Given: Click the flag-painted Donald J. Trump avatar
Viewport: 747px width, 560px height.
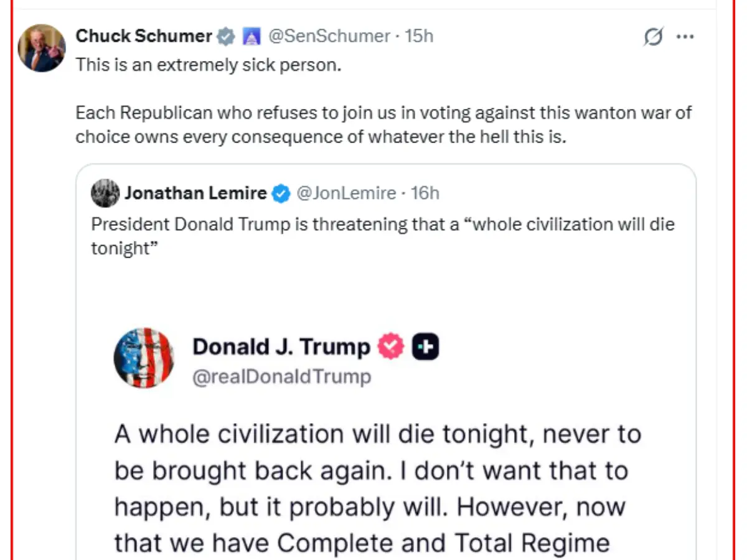Looking at the screenshot, I should click(x=144, y=358).
